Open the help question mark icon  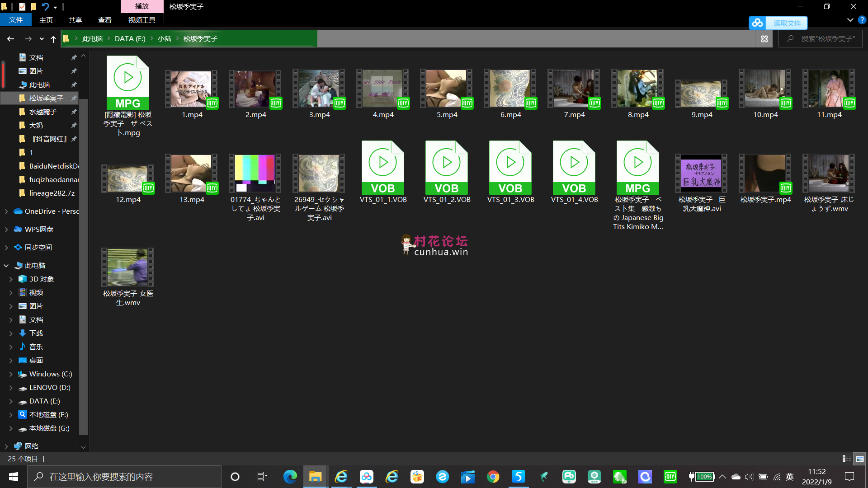click(862, 20)
